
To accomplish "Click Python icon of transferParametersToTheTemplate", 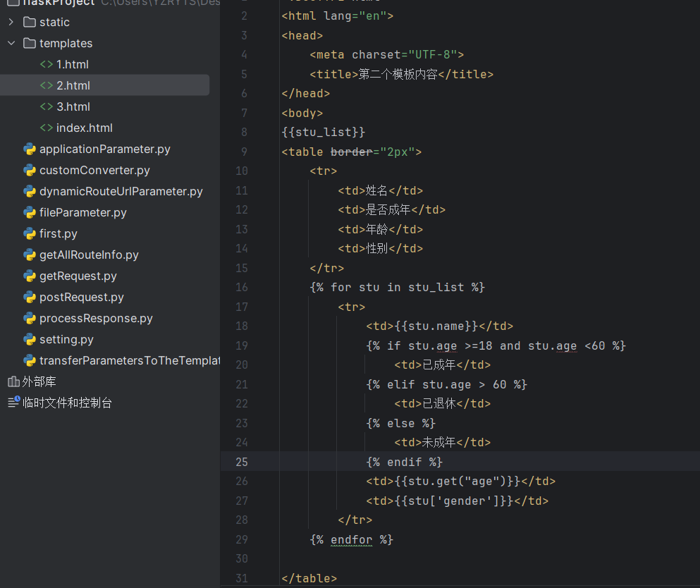I will 30,361.
